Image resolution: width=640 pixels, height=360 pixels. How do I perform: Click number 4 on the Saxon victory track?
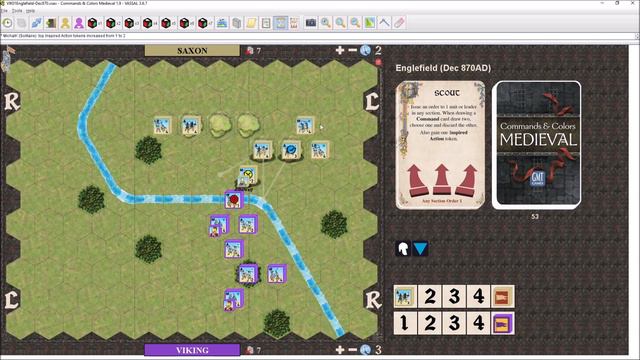point(478,296)
